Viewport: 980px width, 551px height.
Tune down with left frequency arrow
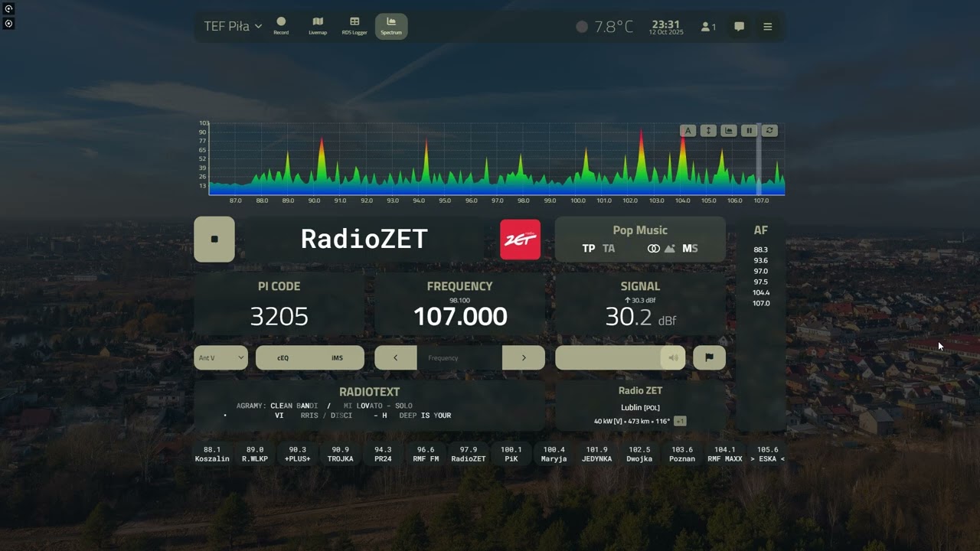[x=396, y=357]
